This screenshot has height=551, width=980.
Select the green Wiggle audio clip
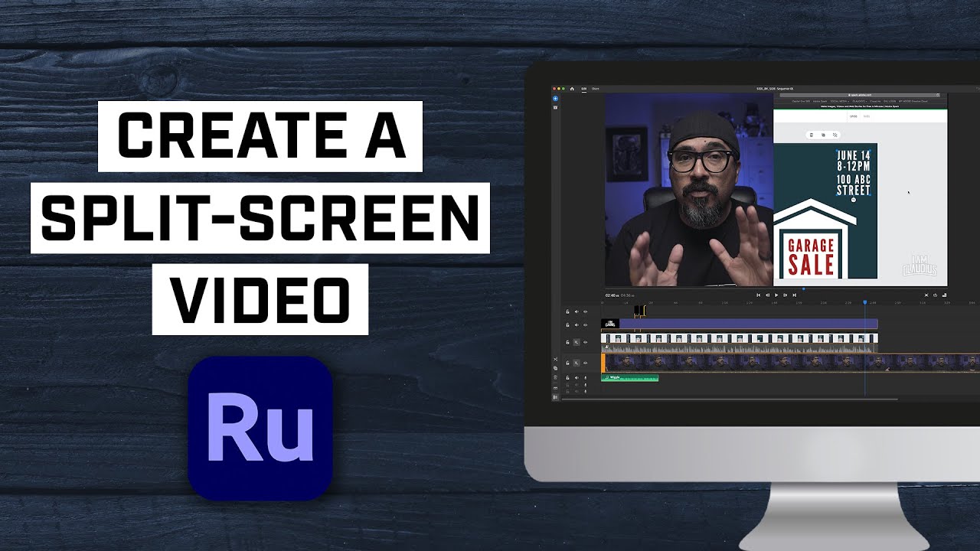tap(629, 378)
